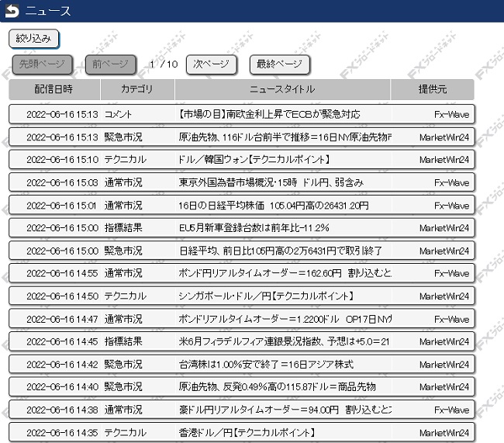Open the 絞り込み filter button
The width and height of the screenshot is (504, 443).
click(34, 39)
